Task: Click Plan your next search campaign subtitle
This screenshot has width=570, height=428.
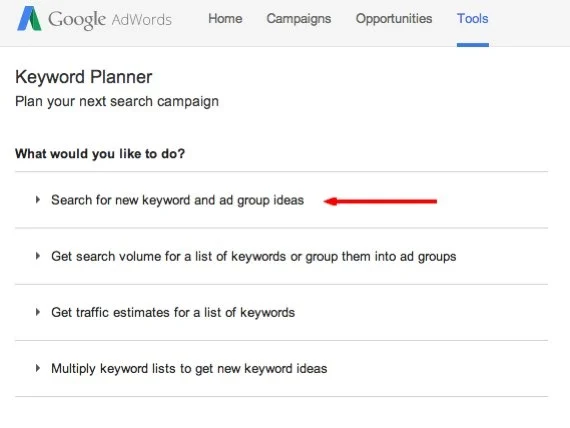Action: coord(117,101)
